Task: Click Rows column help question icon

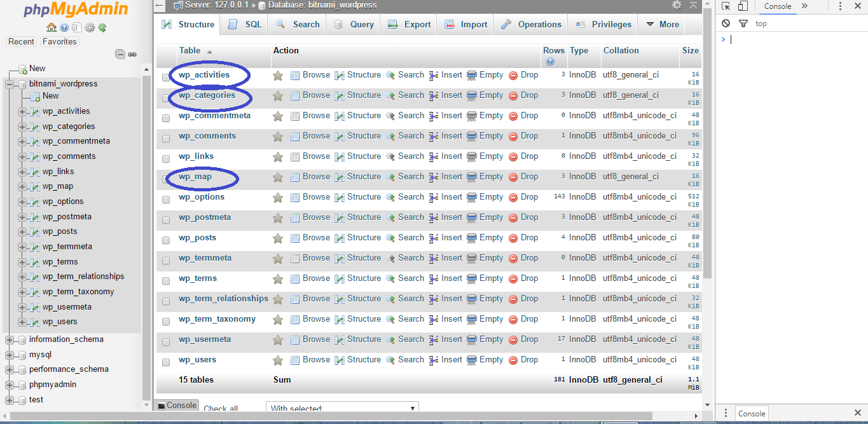Action: 549,62
